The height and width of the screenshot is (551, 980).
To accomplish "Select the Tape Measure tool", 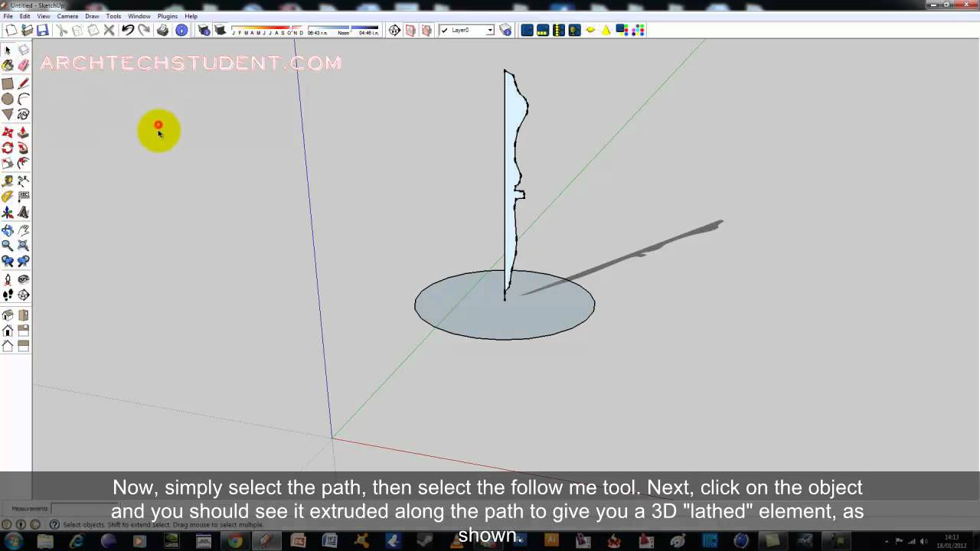I will tap(8, 181).
